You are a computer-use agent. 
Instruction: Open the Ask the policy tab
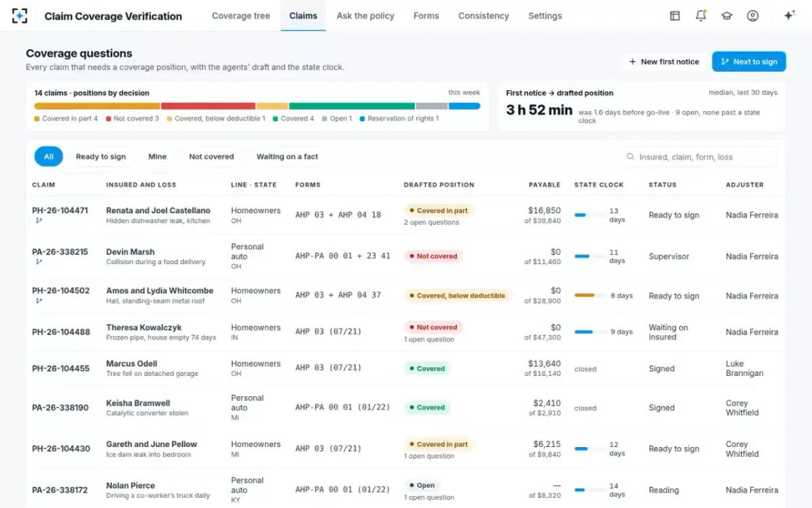point(365,16)
